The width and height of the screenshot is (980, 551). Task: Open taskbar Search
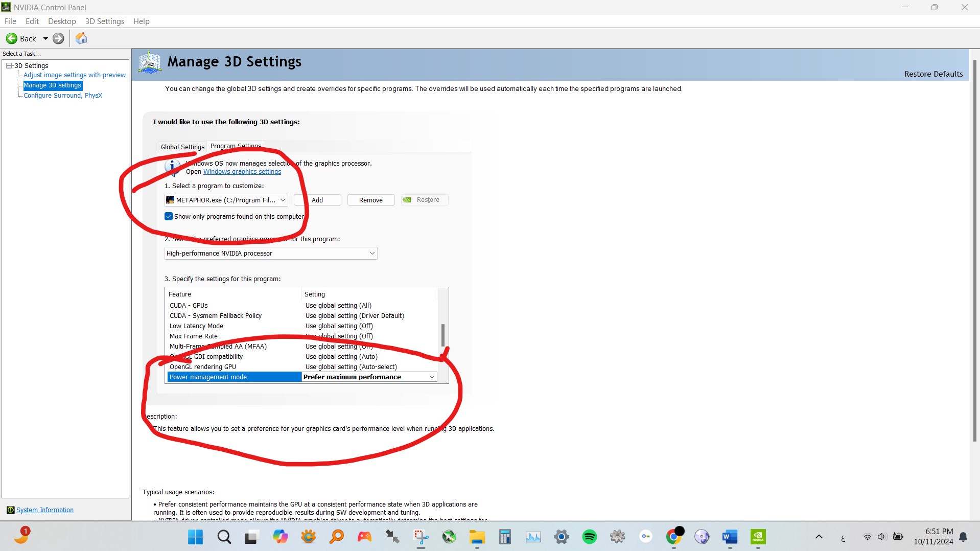coord(224,537)
